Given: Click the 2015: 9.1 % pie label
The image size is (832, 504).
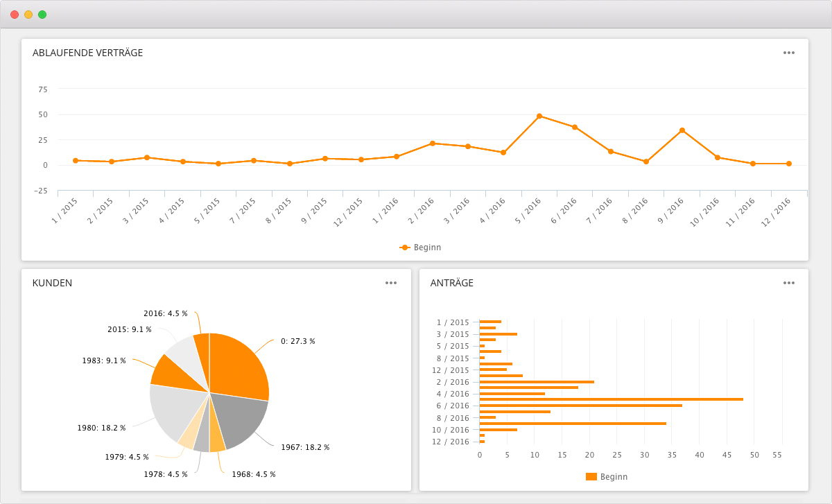Looking at the screenshot, I should (130, 329).
